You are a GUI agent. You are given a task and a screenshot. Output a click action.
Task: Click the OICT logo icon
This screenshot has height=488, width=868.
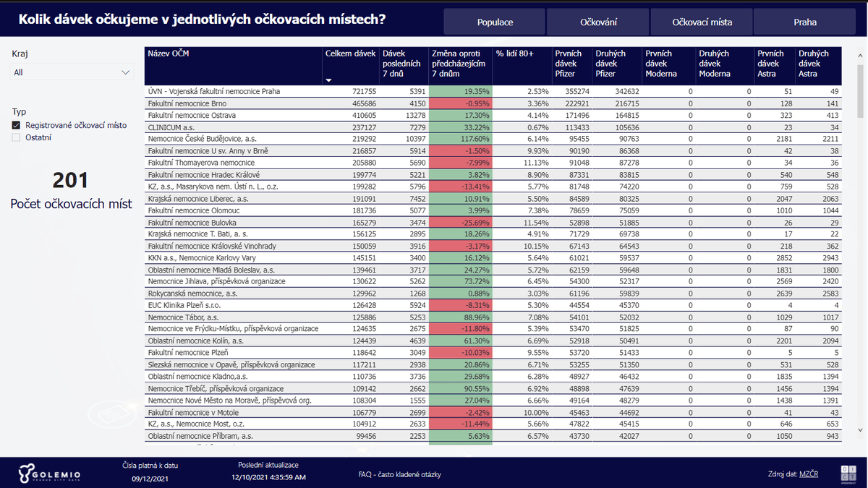(847, 474)
